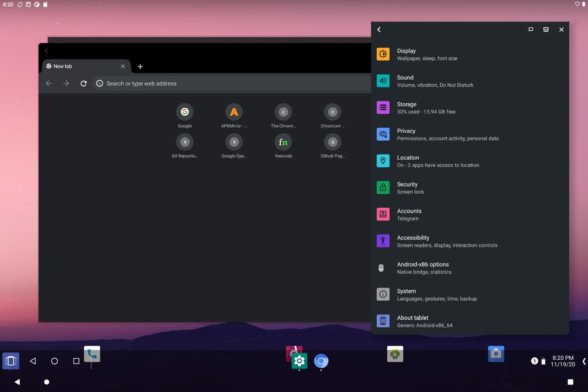This screenshot has width=588, height=392.
Task: Open Security screen lock settings
Action: point(410,188)
